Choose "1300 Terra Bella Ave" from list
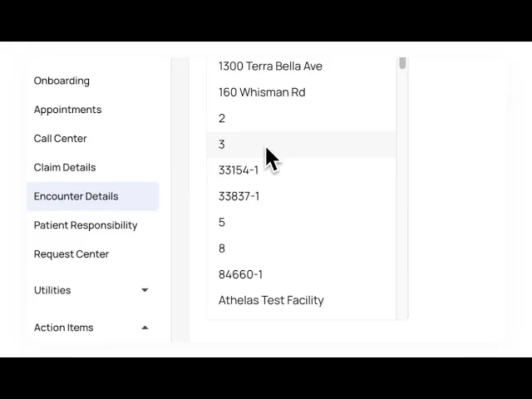 click(x=270, y=66)
